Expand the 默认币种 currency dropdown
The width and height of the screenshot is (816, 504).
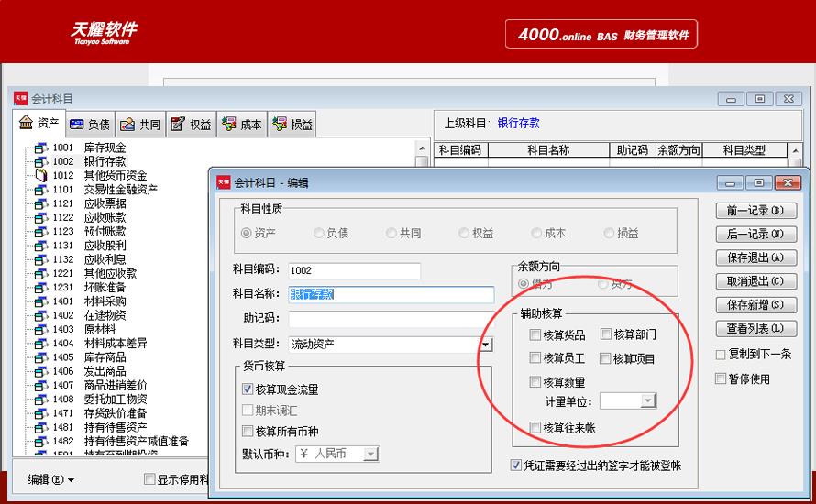tap(371, 454)
